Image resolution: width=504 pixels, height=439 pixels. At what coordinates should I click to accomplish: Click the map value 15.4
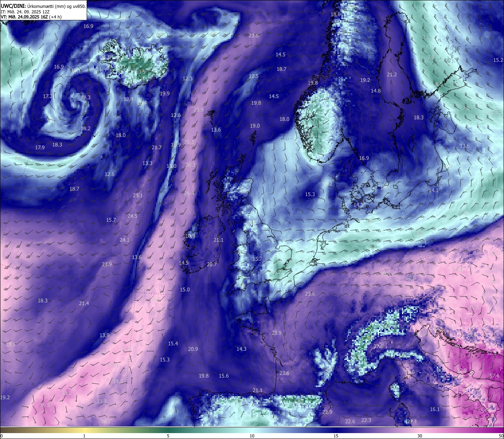click(173, 343)
